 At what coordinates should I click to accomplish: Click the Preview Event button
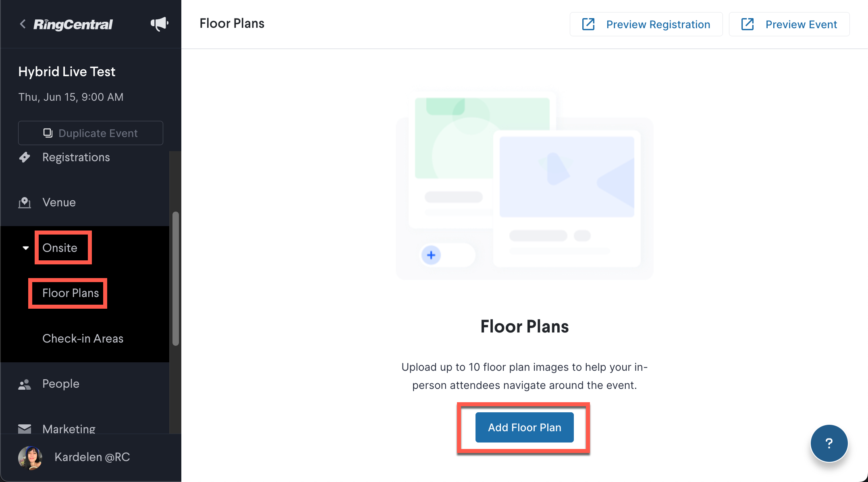pyautogui.click(x=789, y=24)
